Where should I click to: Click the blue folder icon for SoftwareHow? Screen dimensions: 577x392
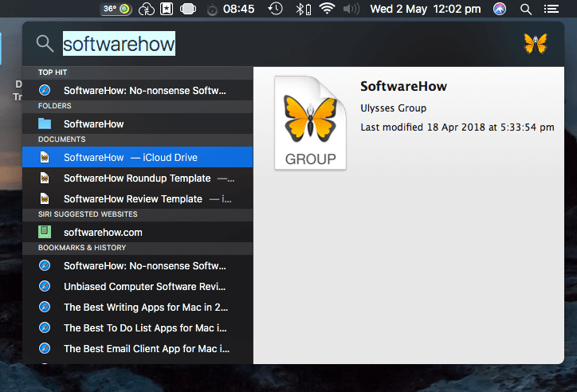coord(45,124)
